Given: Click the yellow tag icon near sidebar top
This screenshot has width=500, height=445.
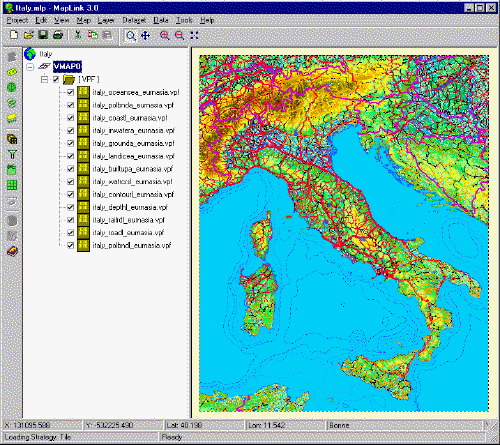Looking at the screenshot, I should click(12, 72).
